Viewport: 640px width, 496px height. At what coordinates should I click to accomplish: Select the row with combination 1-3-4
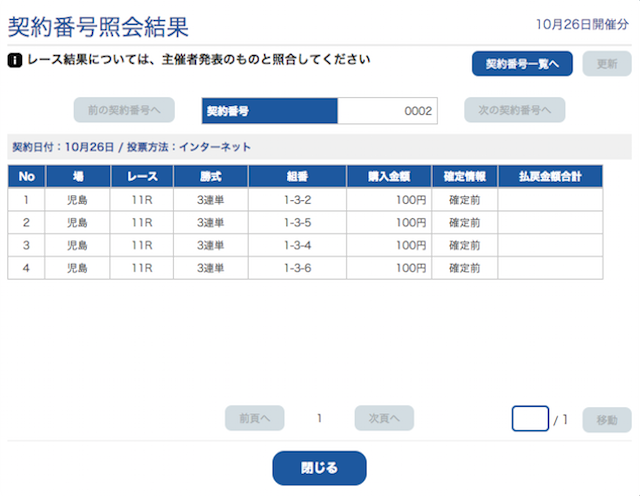pos(297,245)
